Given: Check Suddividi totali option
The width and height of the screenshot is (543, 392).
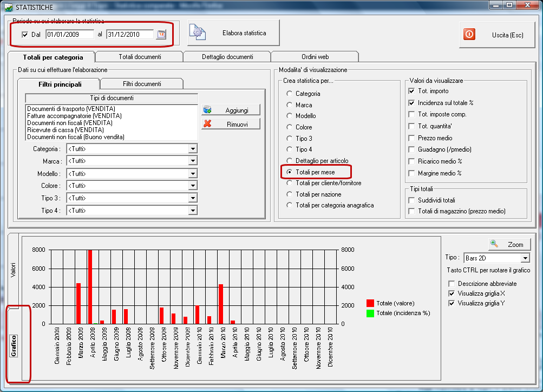Looking at the screenshot, I should pos(411,200).
